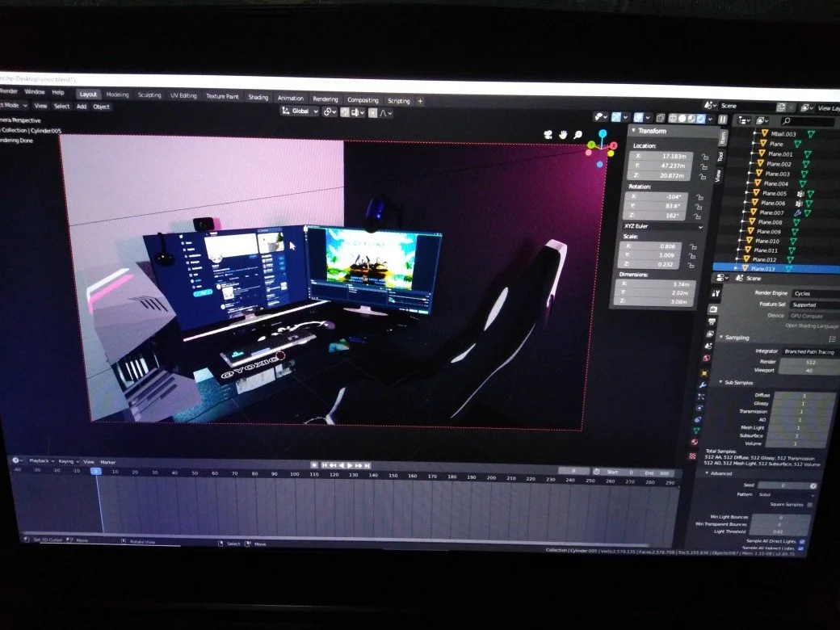Open the viewport Add menu

click(x=82, y=106)
